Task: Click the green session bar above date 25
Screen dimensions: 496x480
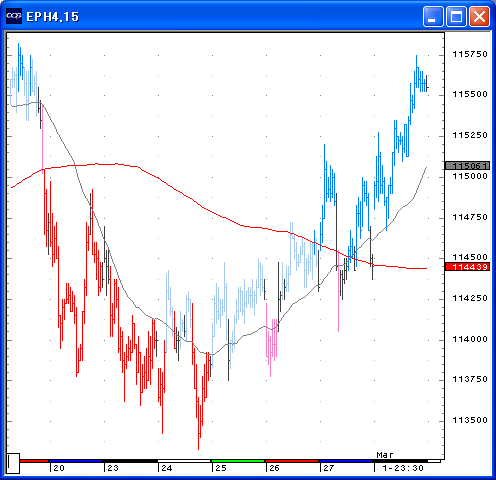Action: (238, 461)
